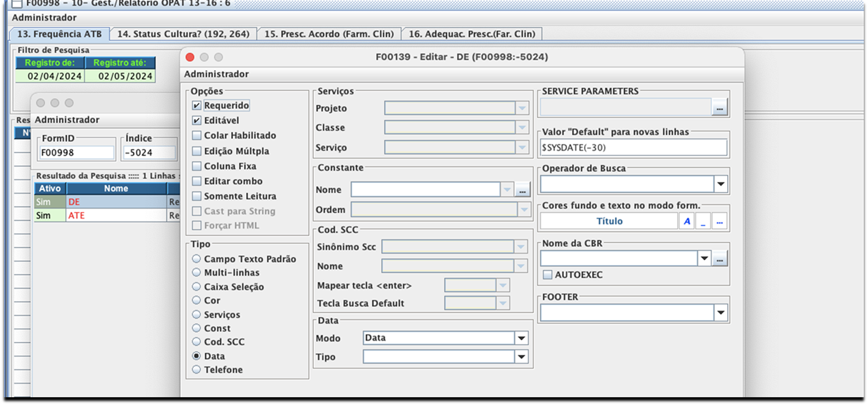Click the Registro de date 02/04/2024
868x405 pixels.
[51, 76]
